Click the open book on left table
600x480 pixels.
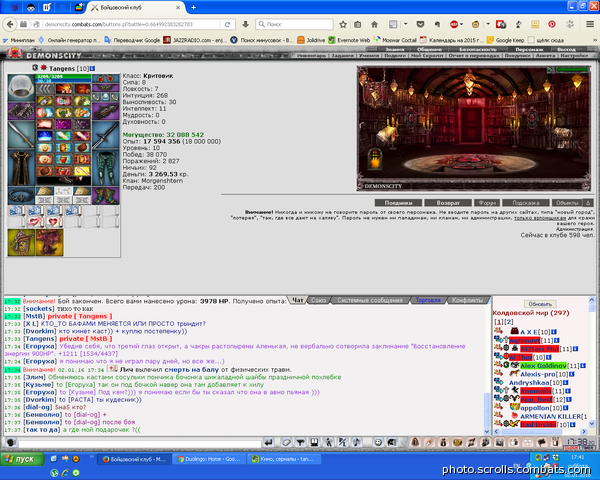pyautogui.click(x=386, y=136)
